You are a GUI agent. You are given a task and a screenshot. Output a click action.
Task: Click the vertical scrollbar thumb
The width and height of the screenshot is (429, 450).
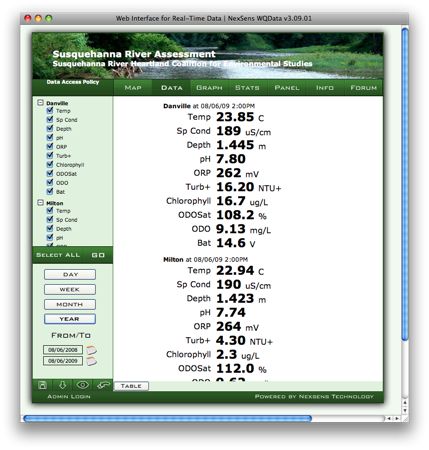point(405,184)
